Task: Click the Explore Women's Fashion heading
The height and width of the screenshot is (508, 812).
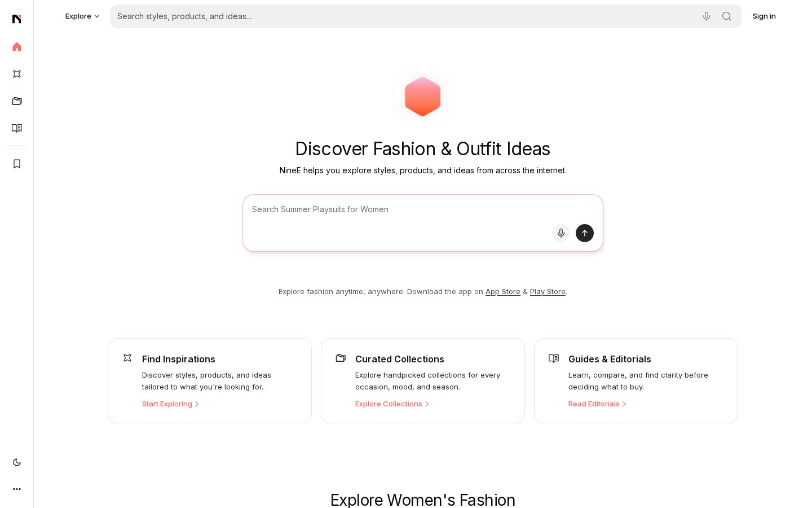Action: point(423,500)
